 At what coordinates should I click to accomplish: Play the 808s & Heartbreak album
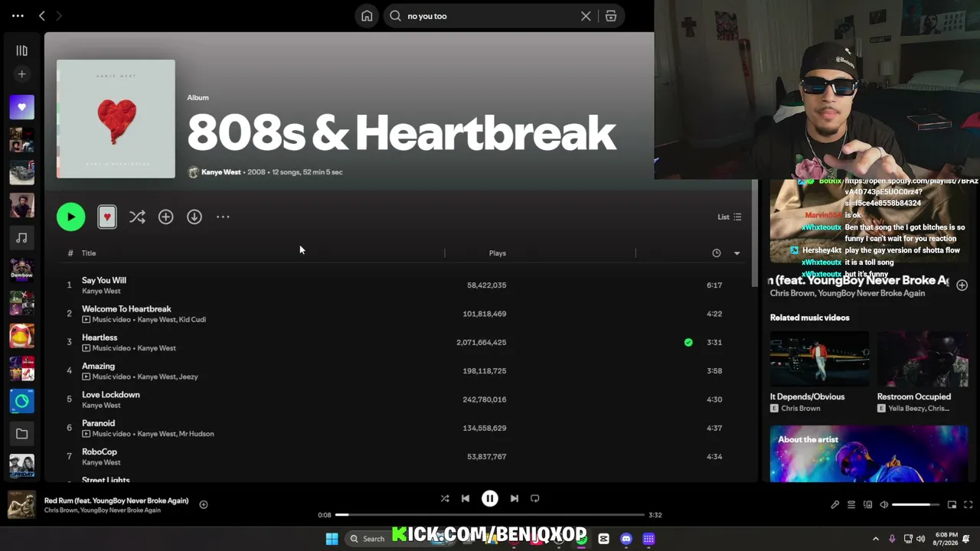point(71,217)
